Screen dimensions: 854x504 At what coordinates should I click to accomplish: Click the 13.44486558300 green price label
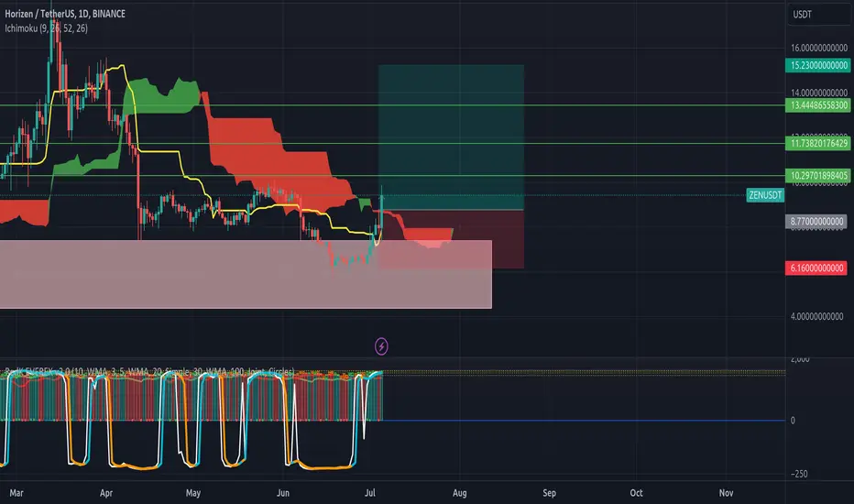tap(817, 105)
